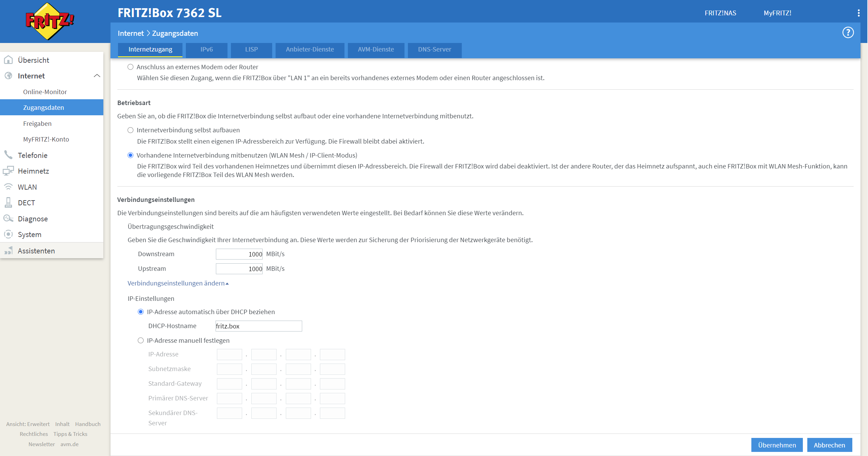This screenshot has width=868, height=456.
Task: Click the Übernehmen button
Action: point(777,445)
